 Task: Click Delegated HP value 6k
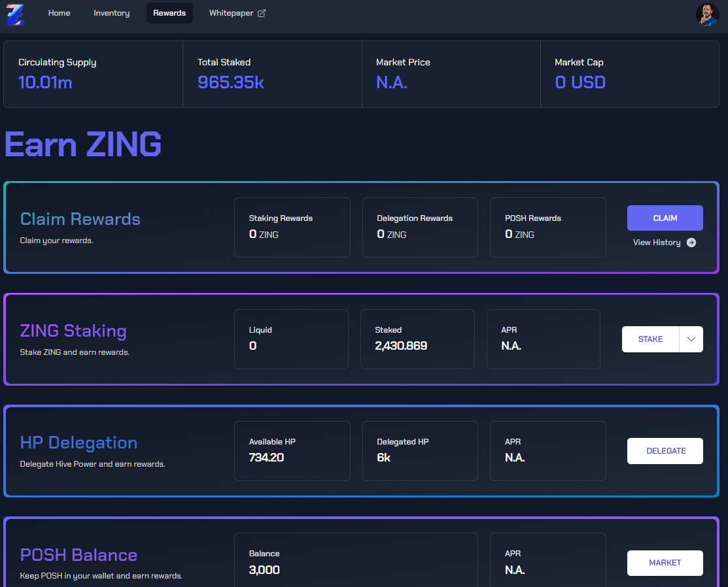click(x=383, y=458)
